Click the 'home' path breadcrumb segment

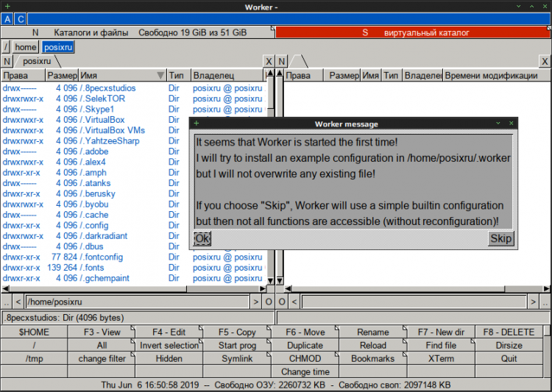pyautogui.click(x=25, y=47)
